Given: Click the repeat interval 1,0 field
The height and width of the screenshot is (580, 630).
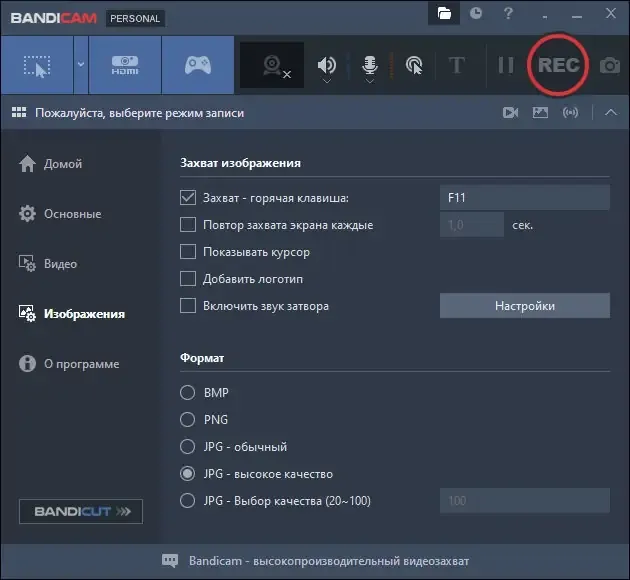Looking at the screenshot, I should click(x=472, y=225).
